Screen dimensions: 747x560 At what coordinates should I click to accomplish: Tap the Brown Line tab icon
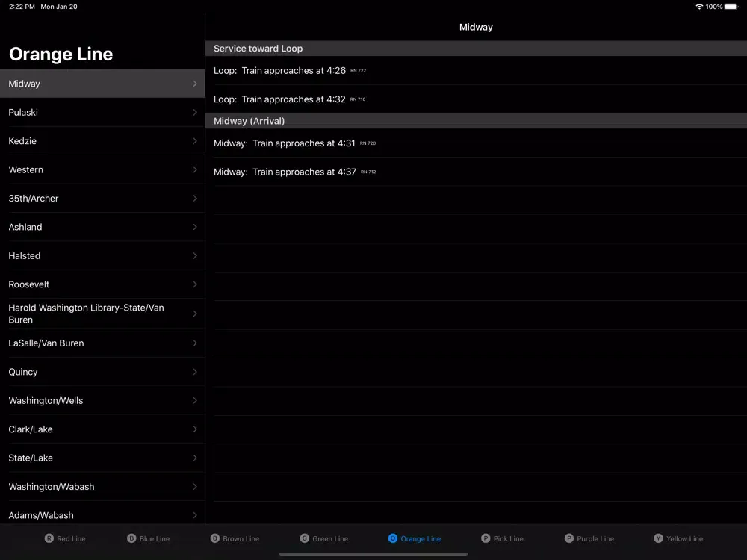tap(215, 538)
